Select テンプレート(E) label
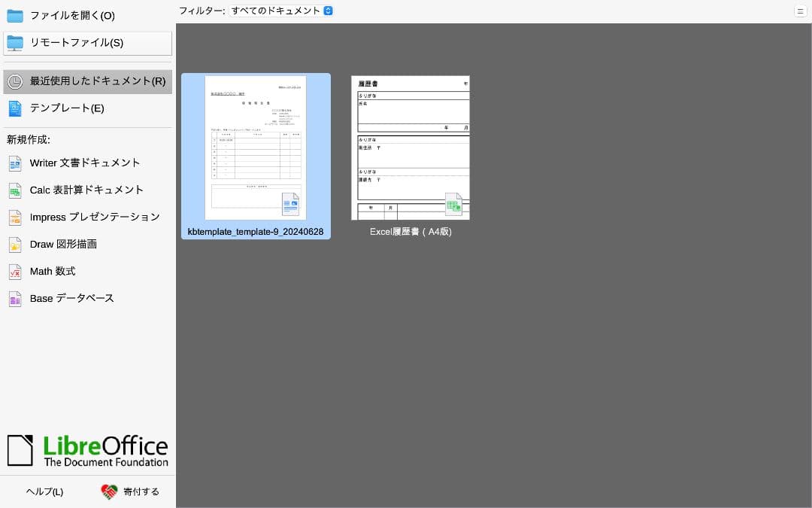 [67, 108]
